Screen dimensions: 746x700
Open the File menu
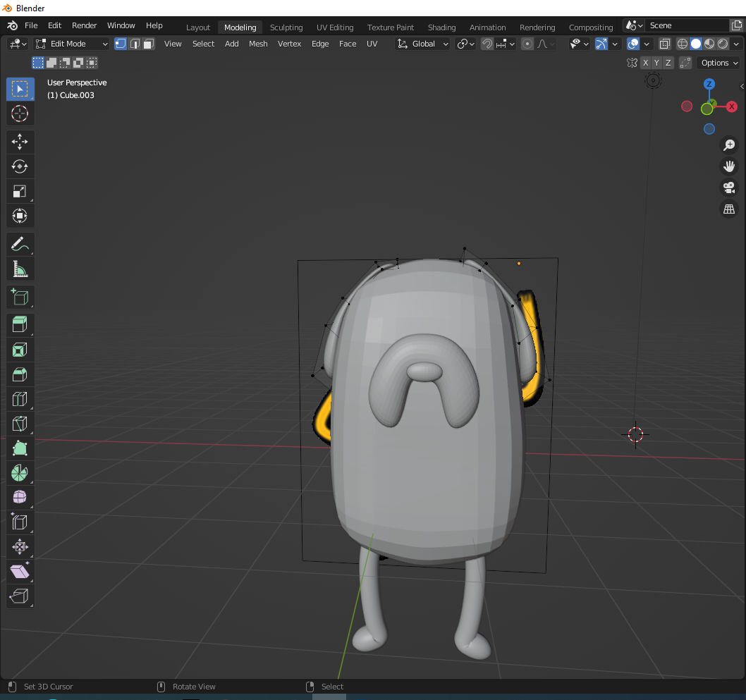tap(31, 25)
